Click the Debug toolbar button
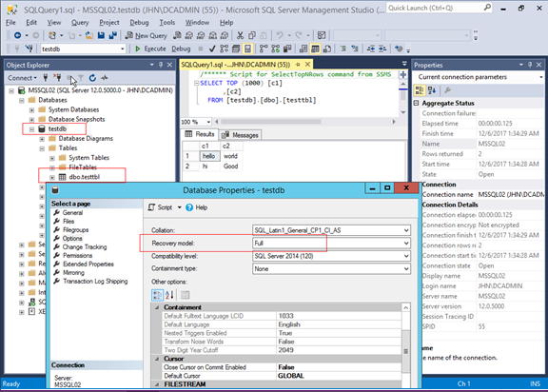 181,49
